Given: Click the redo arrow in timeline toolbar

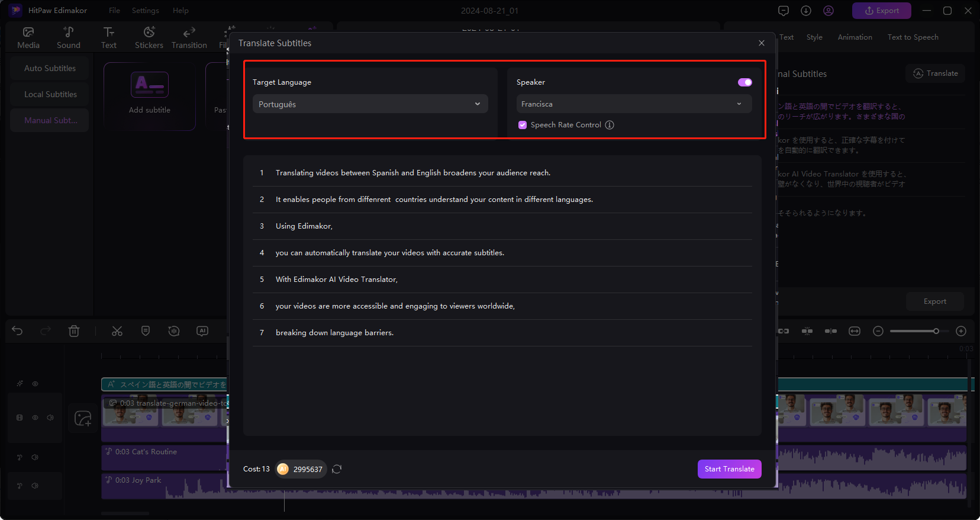Looking at the screenshot, I should pyautogui.click(x=46, y=331).
